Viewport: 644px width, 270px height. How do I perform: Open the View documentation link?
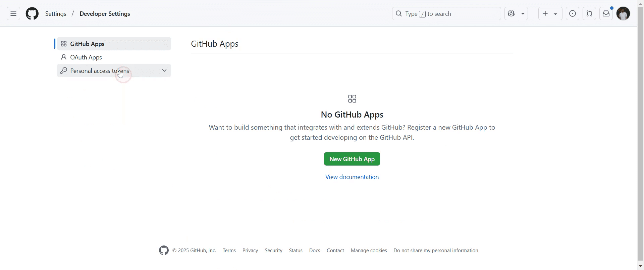(x=352, y=177)
